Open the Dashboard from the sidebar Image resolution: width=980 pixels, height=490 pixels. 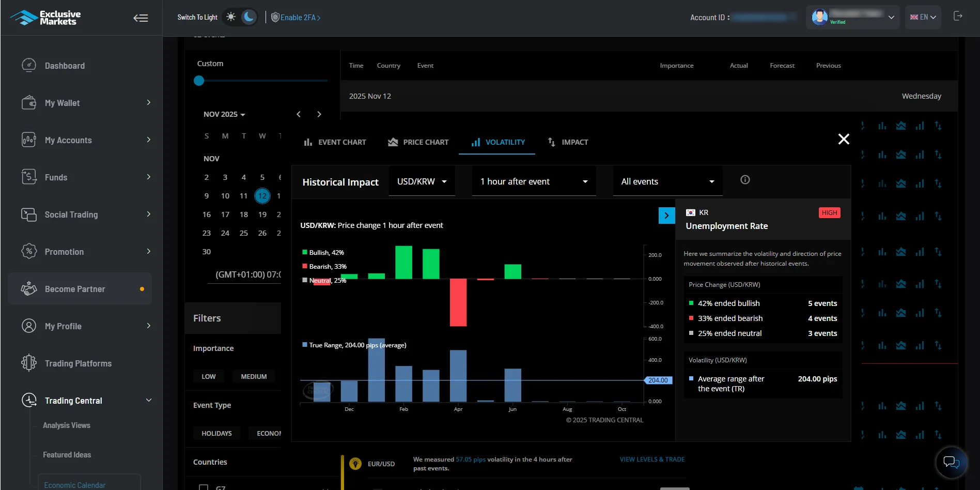coord(65,66)
